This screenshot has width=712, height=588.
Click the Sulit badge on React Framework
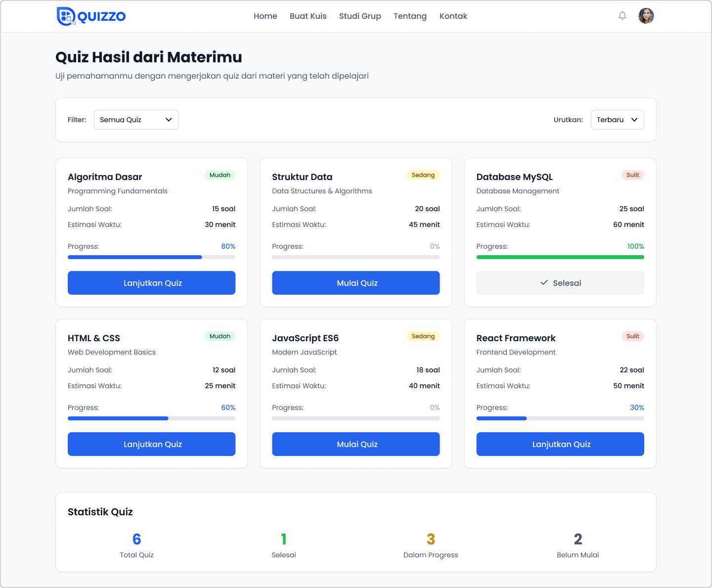[x=633, y=336]
